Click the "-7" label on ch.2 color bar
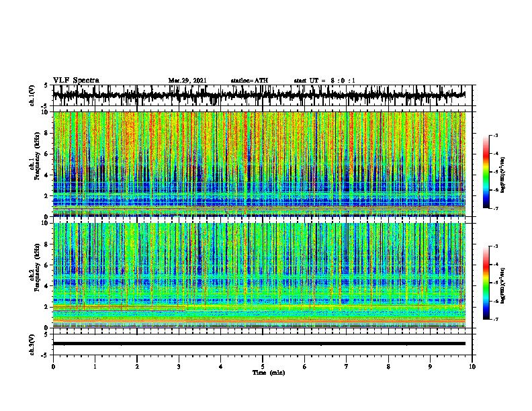The height and width of the screenshot is (411, 532). click(x=495, y=319)
